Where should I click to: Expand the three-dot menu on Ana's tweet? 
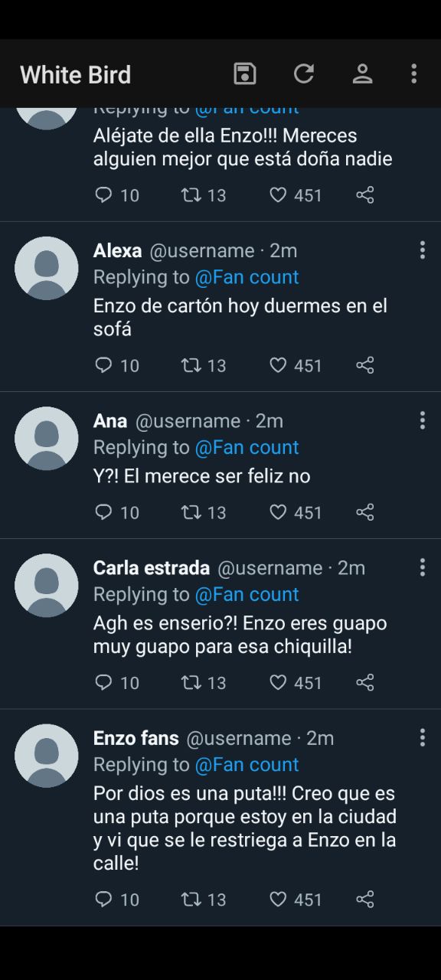[x=422, y=420]
